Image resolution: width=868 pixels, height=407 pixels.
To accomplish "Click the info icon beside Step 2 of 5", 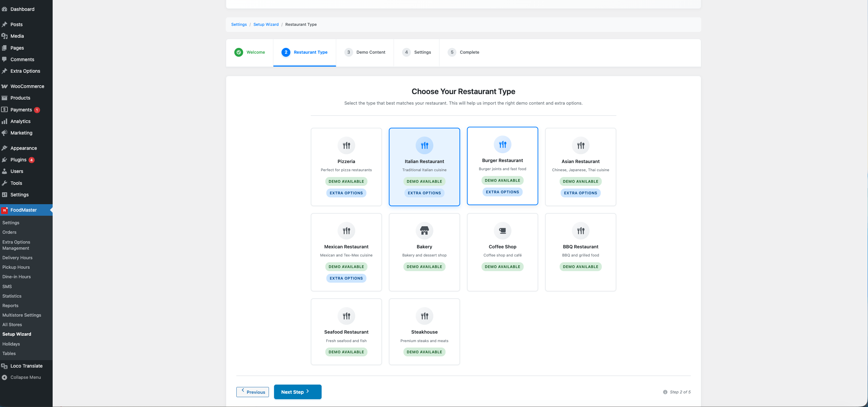I will (x=666, y=392).
